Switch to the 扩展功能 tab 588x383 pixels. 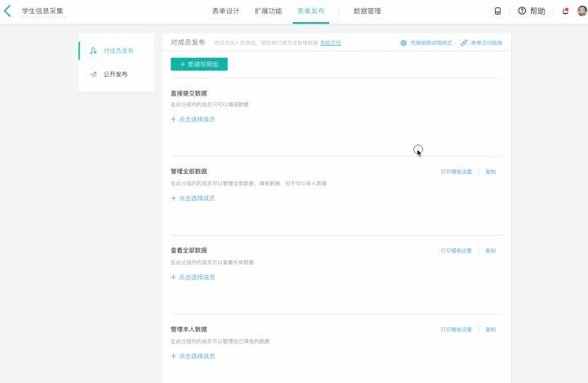click(x=268, y=11)
